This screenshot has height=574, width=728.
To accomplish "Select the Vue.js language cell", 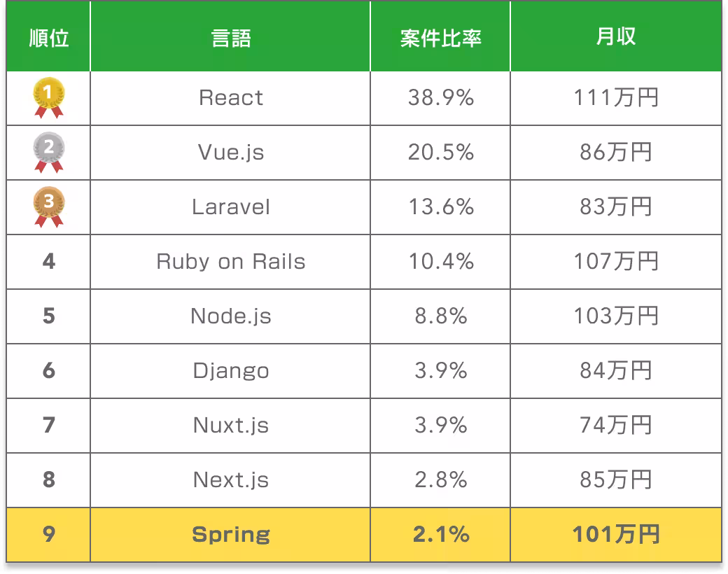I will click(230, 153).
